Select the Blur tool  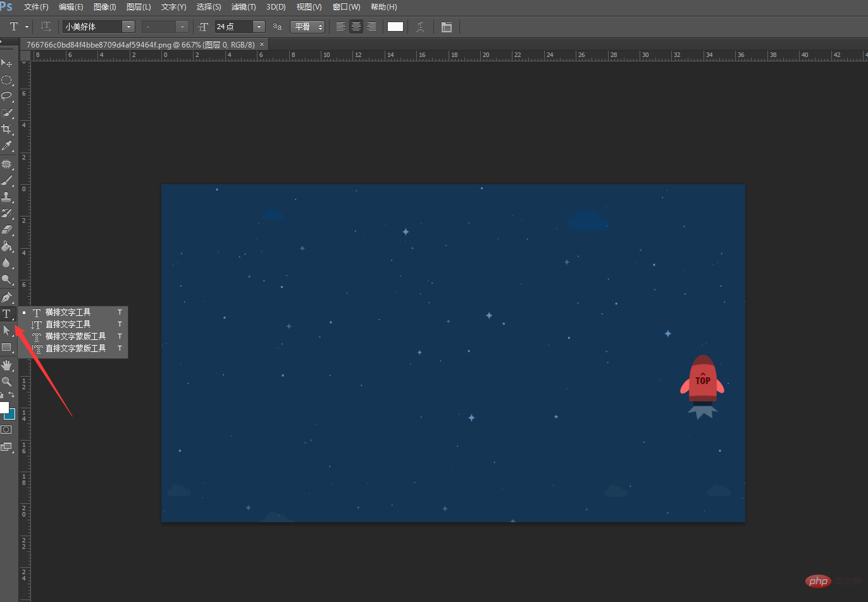click(x=6, y=263)
